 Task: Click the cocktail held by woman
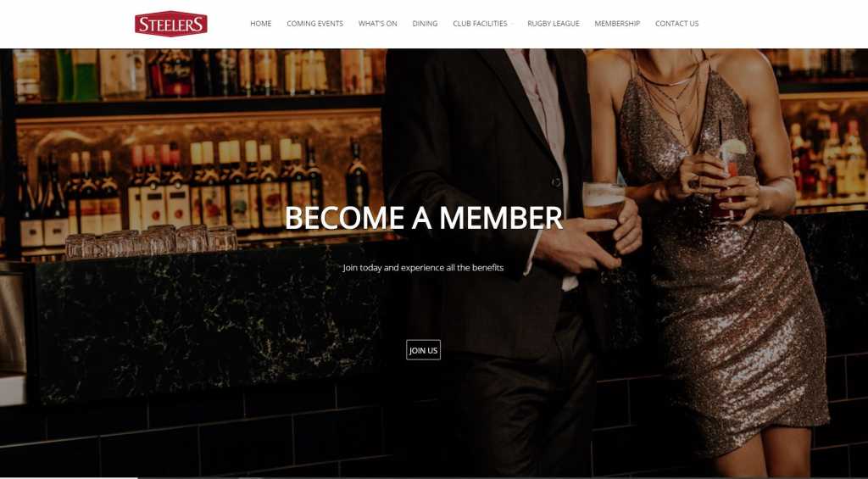(726, 180)
